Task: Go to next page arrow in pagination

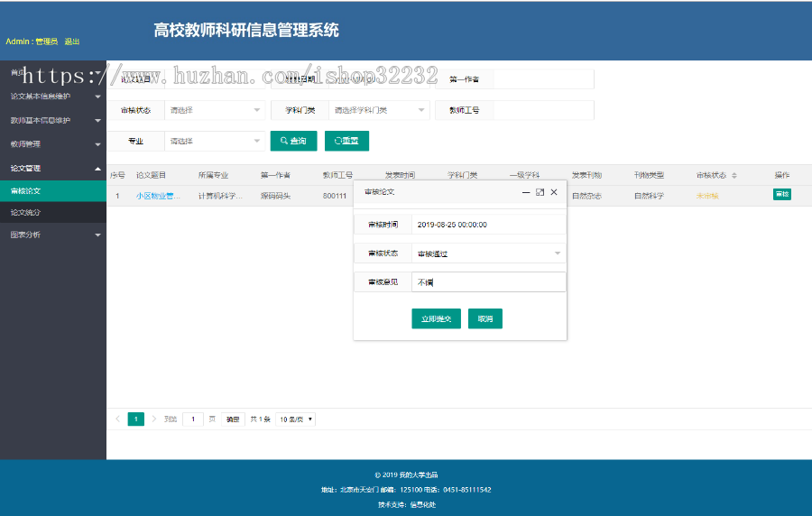Action: [x=153, y=419]
